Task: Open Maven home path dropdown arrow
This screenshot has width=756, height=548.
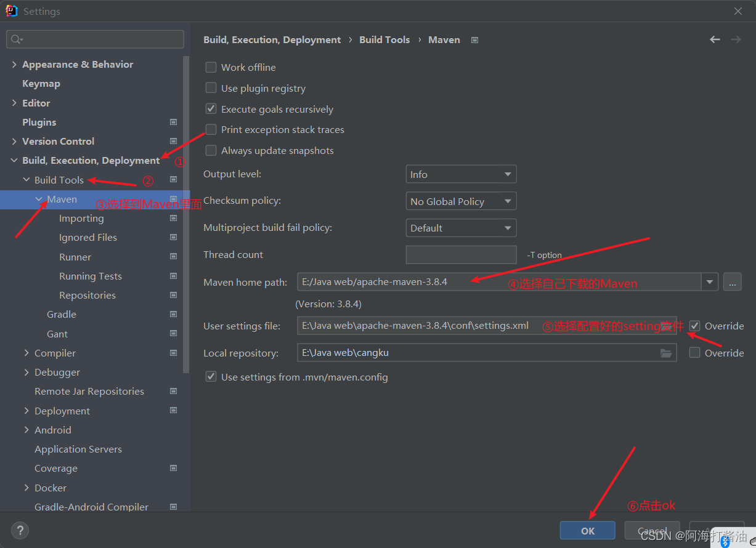Action: [x=710, y=282]
